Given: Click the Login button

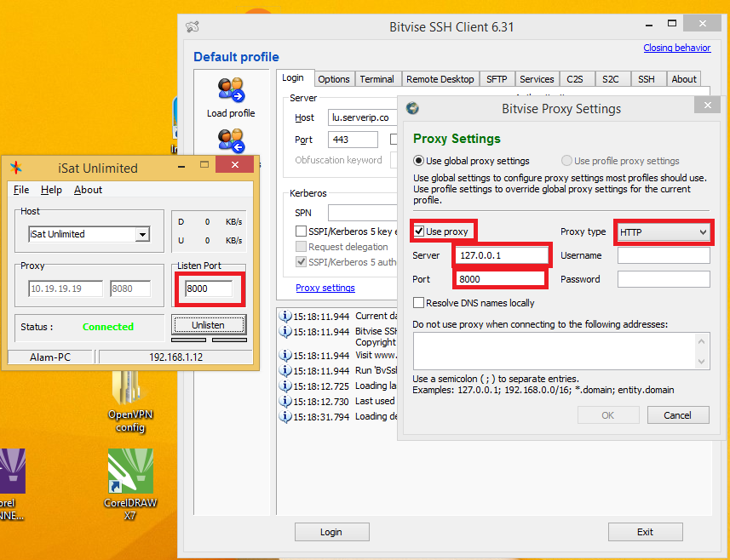Looking at the screenshot, I should click(x=331, y=532).
